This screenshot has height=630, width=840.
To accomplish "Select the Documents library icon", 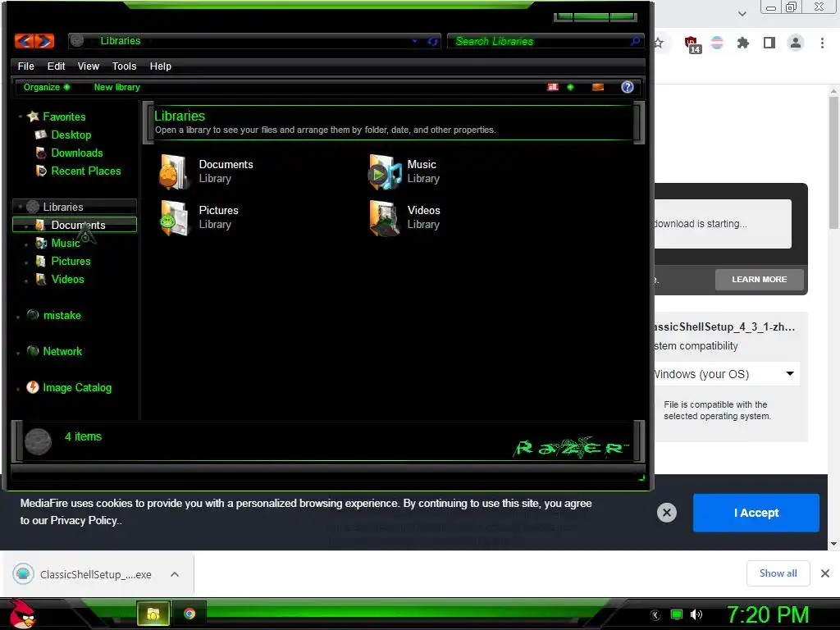I will click(x=174, y=172).
